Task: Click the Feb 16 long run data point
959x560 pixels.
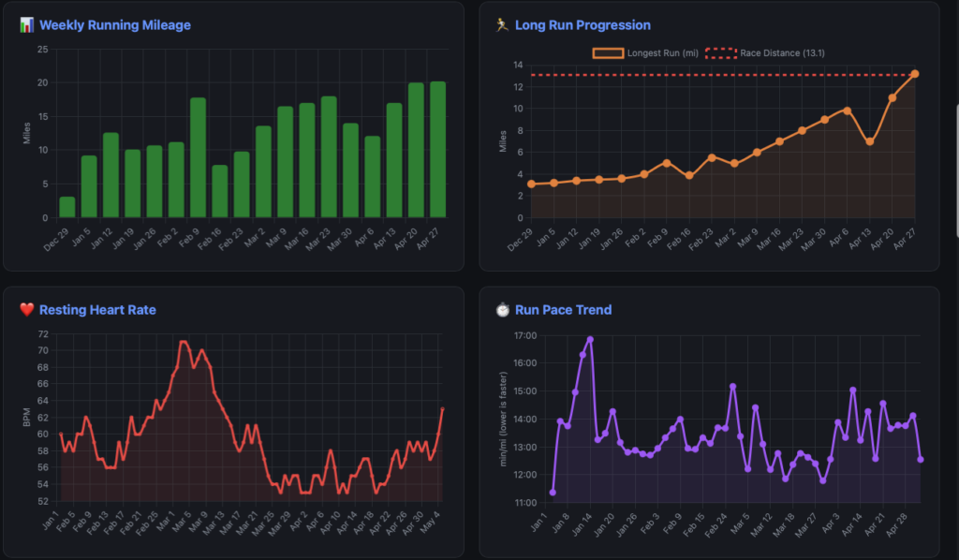Action: [x=689, y=175]
